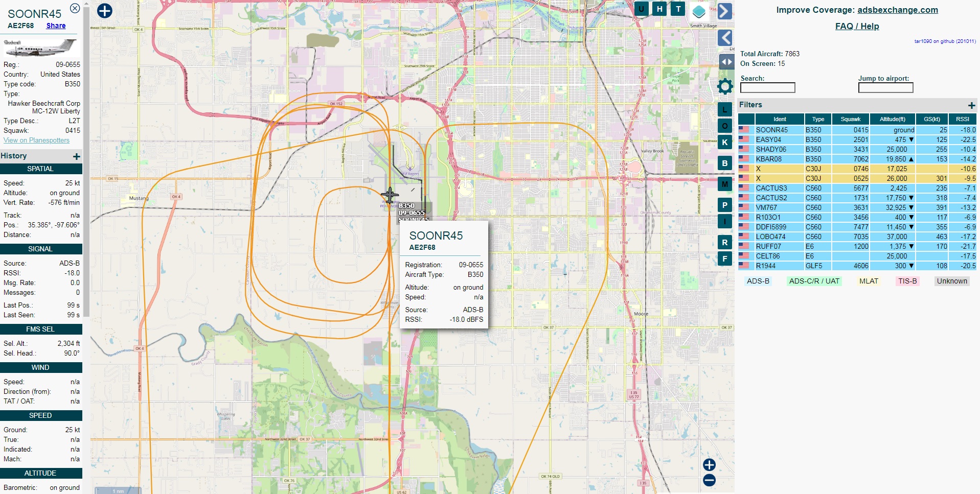
Task: Toggle the M map option button
Action: pyautogui.click(x=724, y=184)
